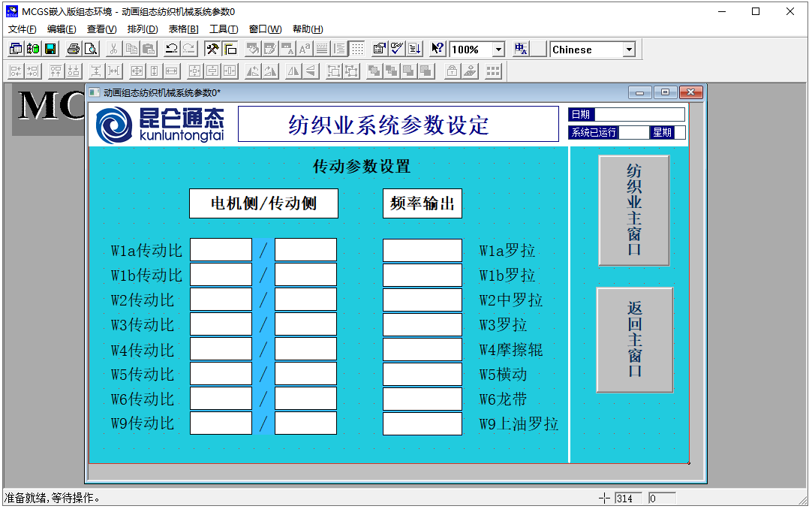This screenshot has height=509, width=812.
Task: Toggle the drawing edit bar icon
Action: tap(230, 50)
